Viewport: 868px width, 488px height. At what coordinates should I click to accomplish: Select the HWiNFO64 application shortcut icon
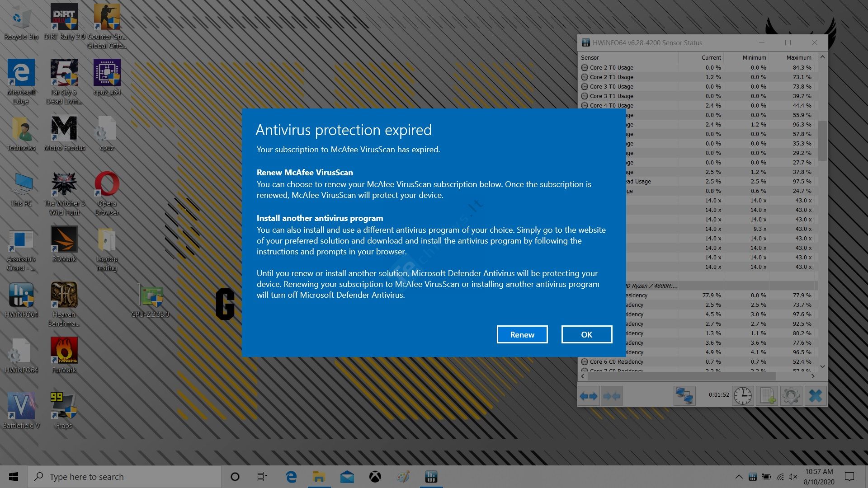click(21, 300)
